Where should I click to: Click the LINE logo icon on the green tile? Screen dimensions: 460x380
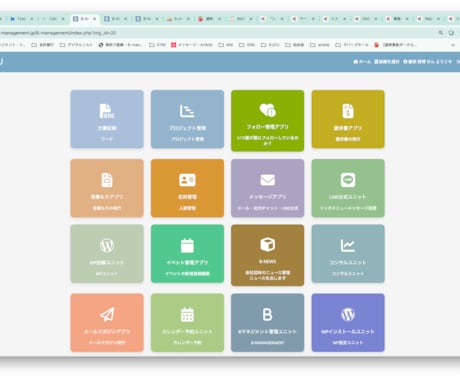[348, 180]
